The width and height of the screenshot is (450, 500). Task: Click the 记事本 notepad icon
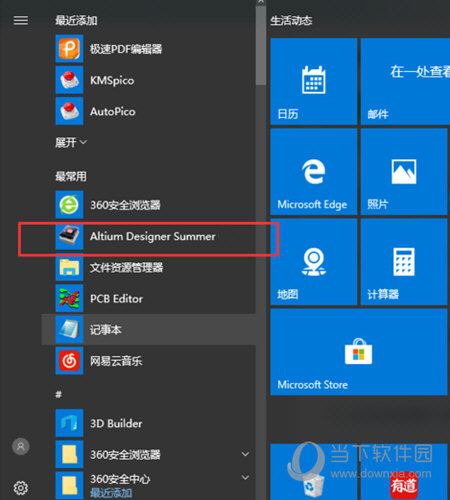tap(69, 329)
